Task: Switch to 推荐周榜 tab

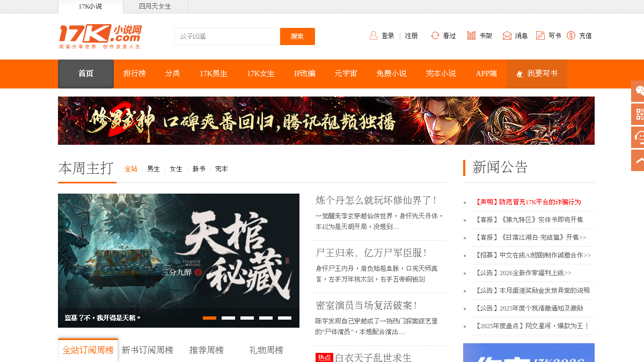Action: [207, 350]
